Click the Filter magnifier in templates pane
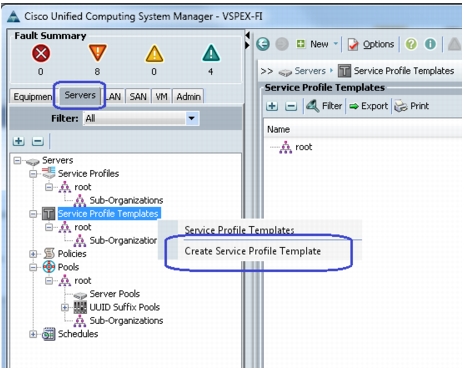The width and height of the screenshot is (466, 386). (312, 106)
